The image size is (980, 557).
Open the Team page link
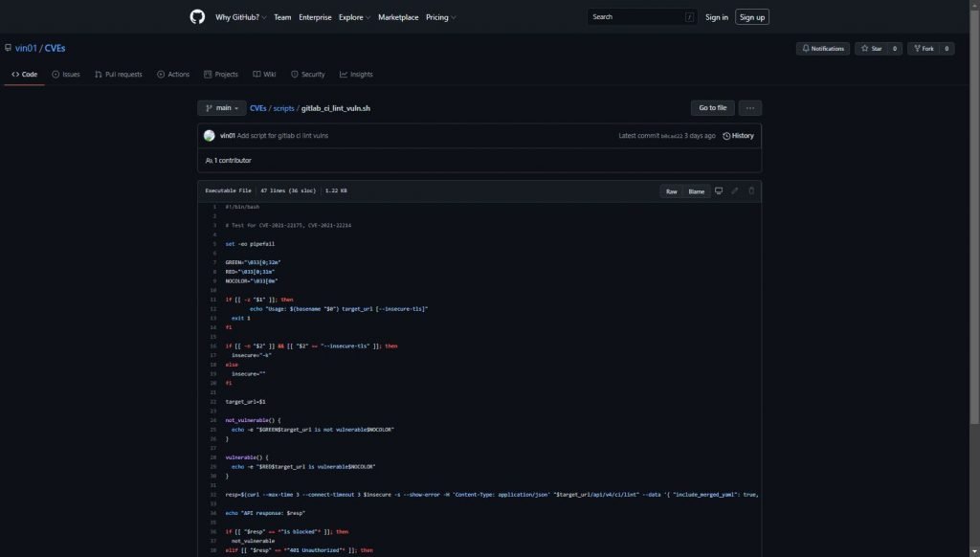coord(282,17)
